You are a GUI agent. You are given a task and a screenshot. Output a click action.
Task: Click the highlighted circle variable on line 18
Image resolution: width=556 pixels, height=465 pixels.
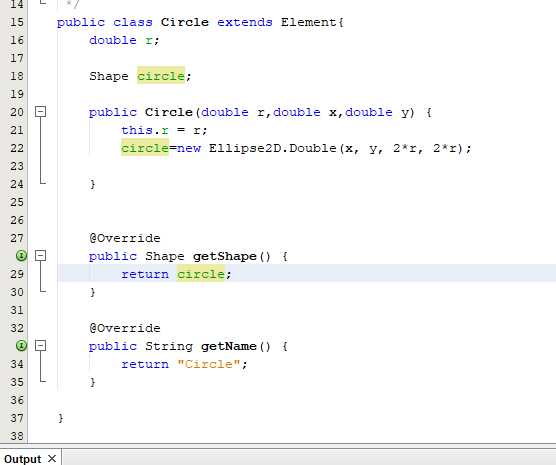(x=161, y=76)
